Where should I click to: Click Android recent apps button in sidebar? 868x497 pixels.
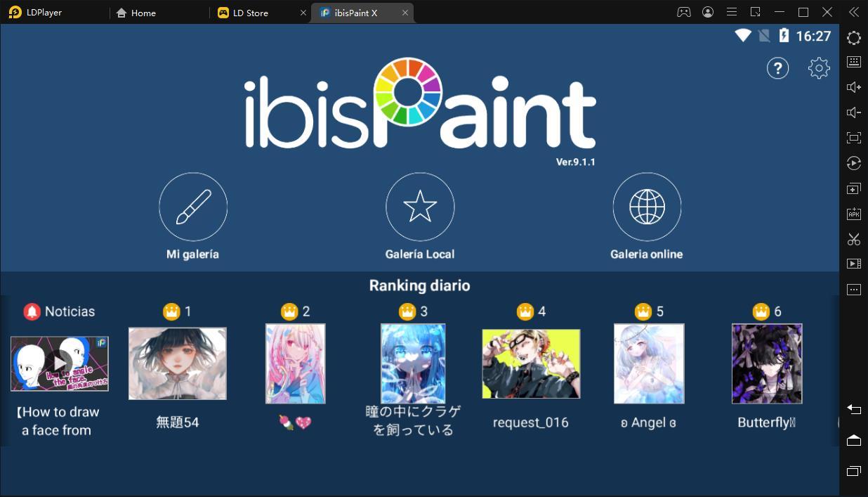coord(854,471)
